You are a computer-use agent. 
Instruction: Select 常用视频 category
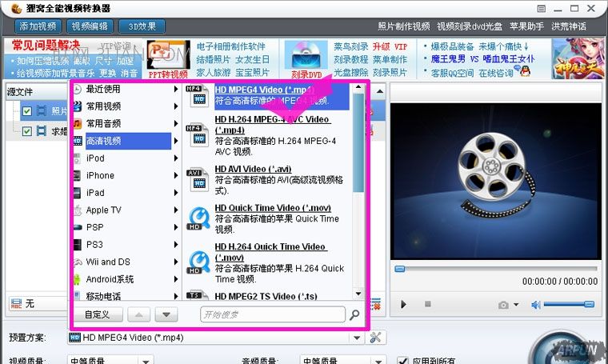(103, 106)
